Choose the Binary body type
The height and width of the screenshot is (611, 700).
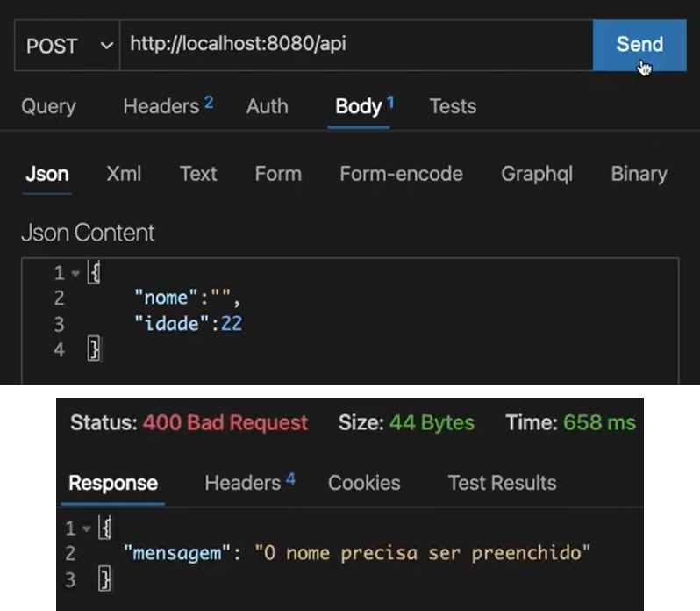[x=639, y=174]
